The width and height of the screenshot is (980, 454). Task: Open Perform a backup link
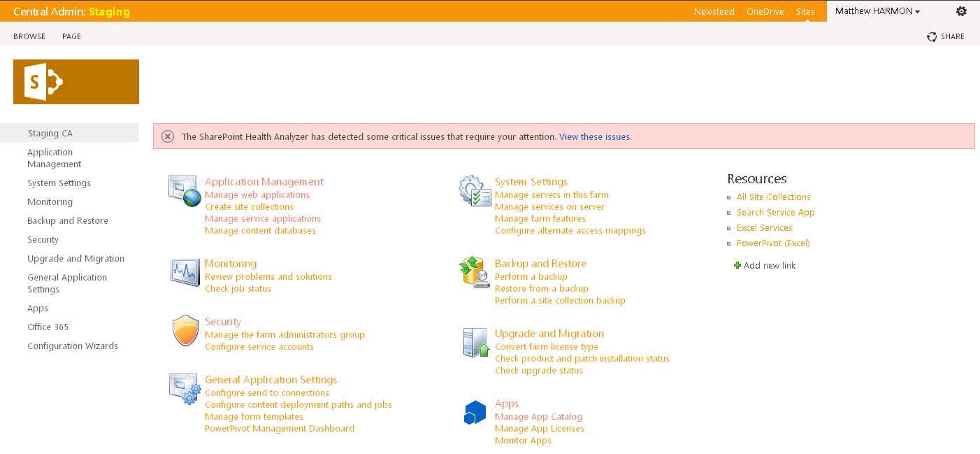pyautogui.click(x=531, y=277)
